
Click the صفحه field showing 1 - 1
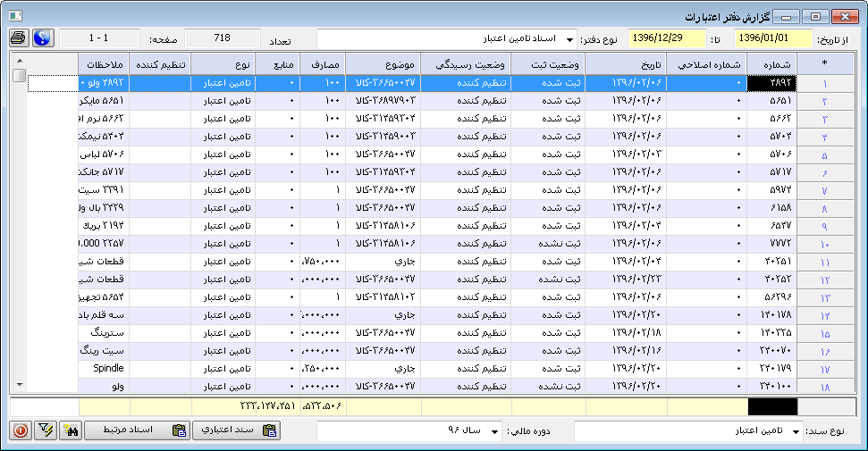pyautogui.click(x=99, y=38)
